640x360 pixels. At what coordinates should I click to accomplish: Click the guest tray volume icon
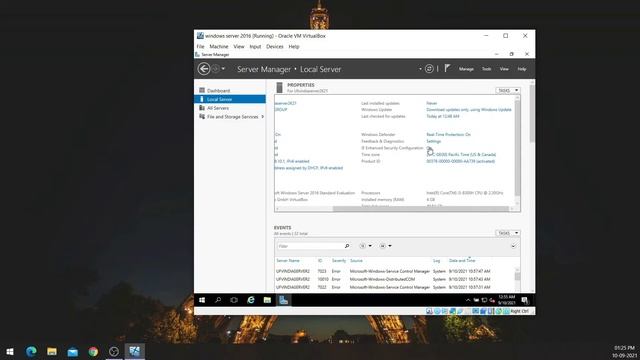[x=492, y=300]
